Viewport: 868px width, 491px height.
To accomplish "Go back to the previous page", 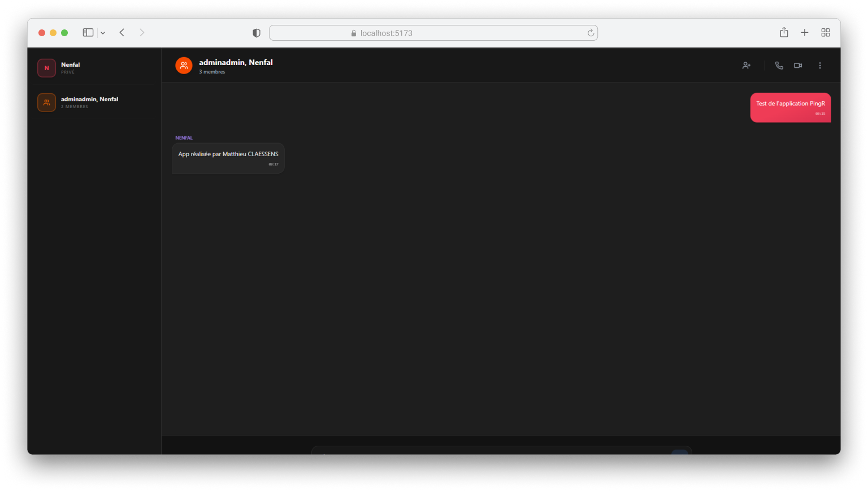I will (122, 33).
